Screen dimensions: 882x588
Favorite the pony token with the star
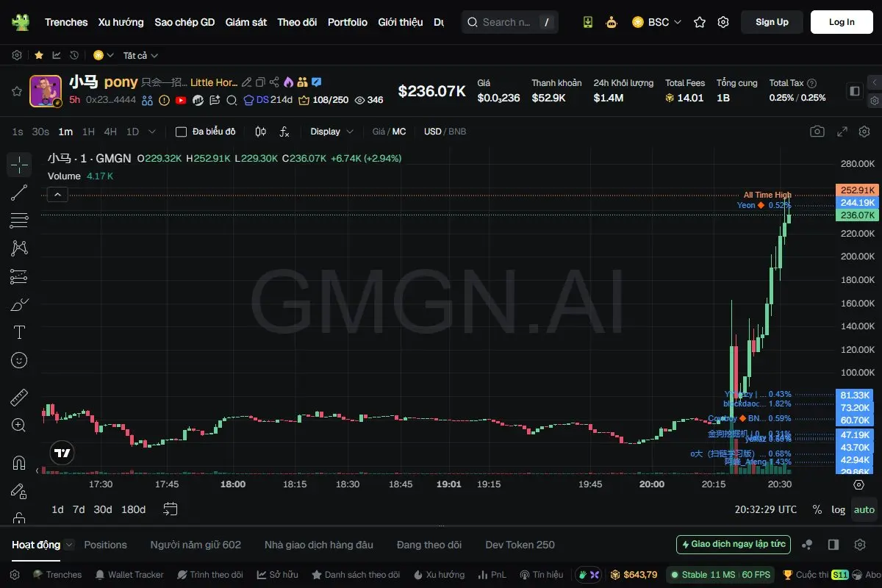16,91
